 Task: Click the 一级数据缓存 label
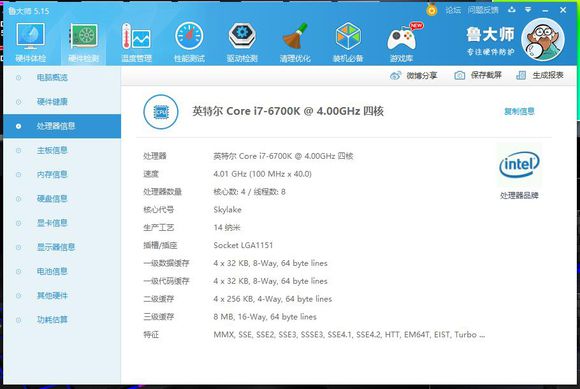(x=166, y=263)
